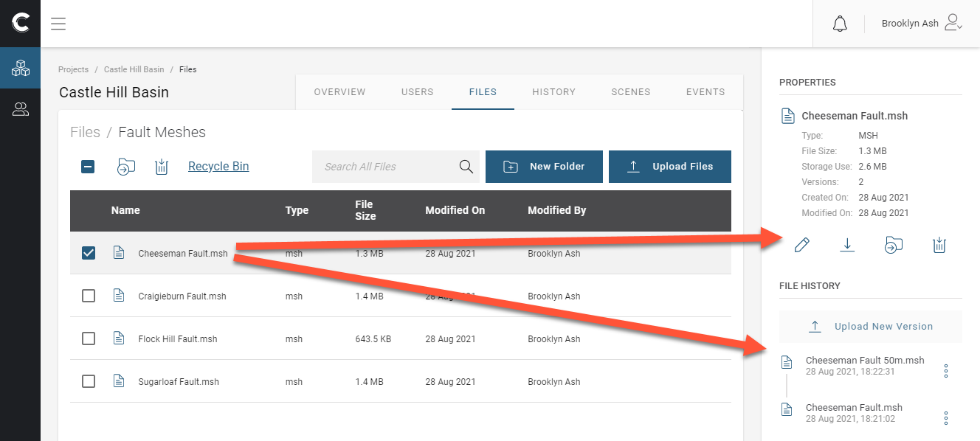The height and width of the screenshot is (441, 980).
Task: Switch to the Users tab
Action: [x=418, y=92]
